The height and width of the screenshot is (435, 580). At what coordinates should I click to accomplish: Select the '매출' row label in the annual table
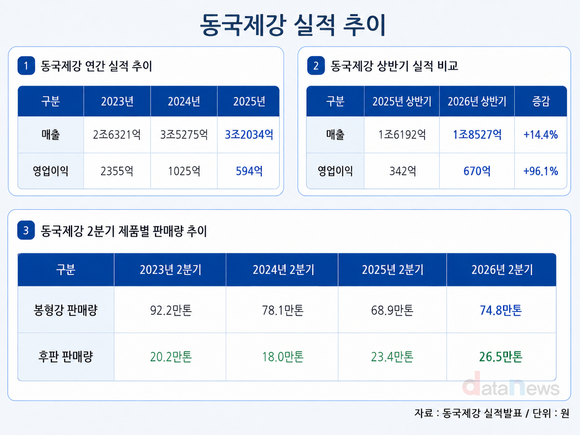50,134
